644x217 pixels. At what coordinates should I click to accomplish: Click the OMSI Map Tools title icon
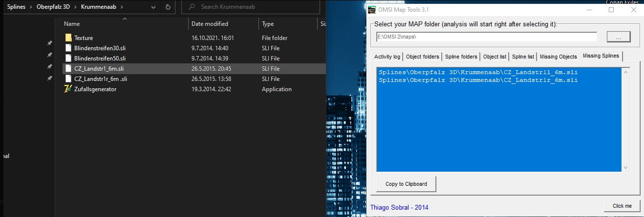click(371, 10)
